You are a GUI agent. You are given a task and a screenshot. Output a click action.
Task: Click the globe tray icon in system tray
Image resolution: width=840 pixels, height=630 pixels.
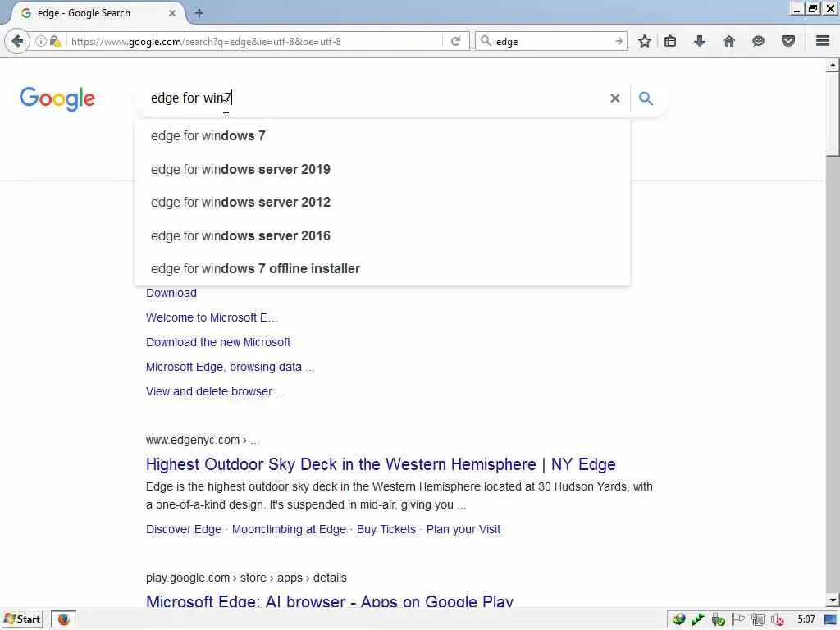[x=678, y=620]
